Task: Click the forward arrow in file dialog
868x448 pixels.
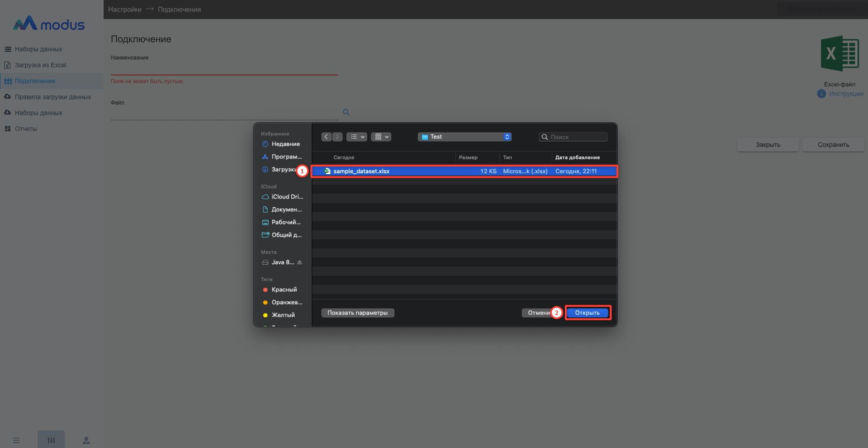Action: tap(338, 137)
